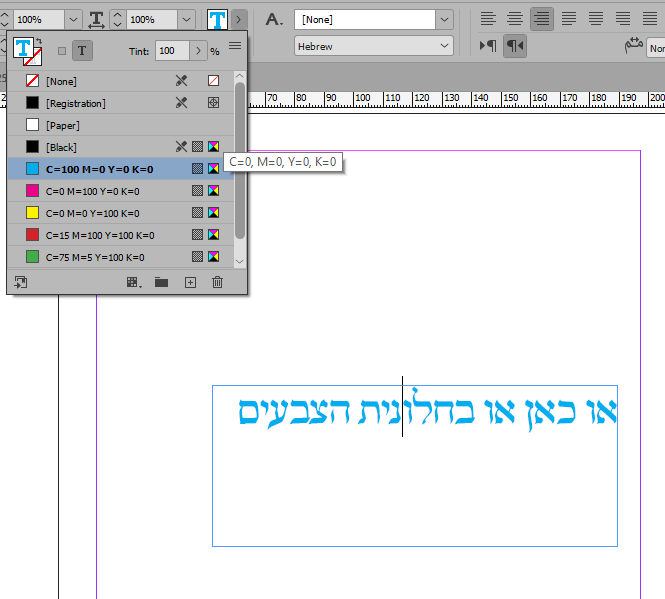Toggle Formatting Affects Container square button
Viewport: 665px width, 599px height.
point(62,51)
